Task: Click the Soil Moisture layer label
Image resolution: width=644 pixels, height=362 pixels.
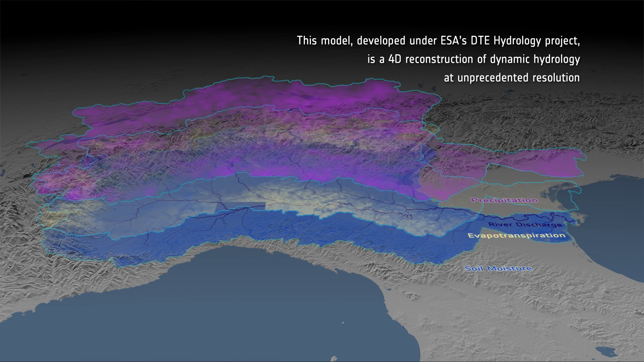Action: 498,268
